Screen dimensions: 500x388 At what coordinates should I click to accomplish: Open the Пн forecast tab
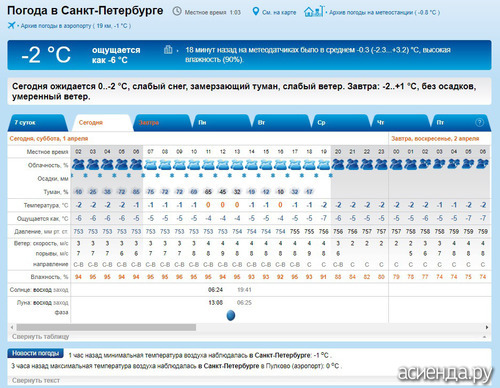click(221, 123)
